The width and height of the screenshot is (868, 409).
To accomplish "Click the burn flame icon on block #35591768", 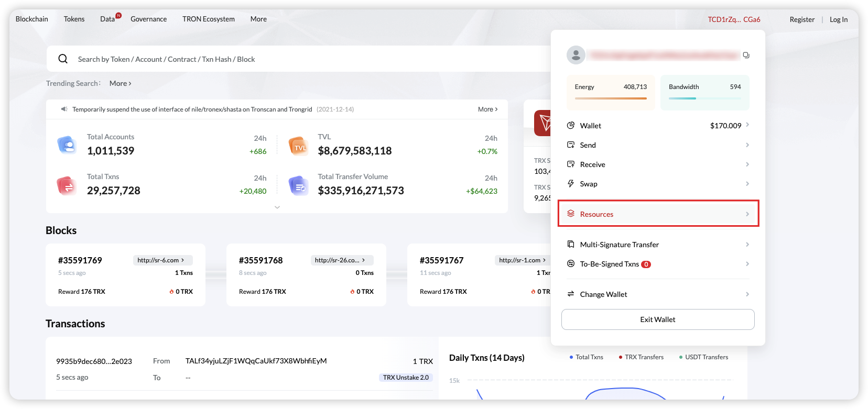I will pyautogui.click(x=352, y=292).
